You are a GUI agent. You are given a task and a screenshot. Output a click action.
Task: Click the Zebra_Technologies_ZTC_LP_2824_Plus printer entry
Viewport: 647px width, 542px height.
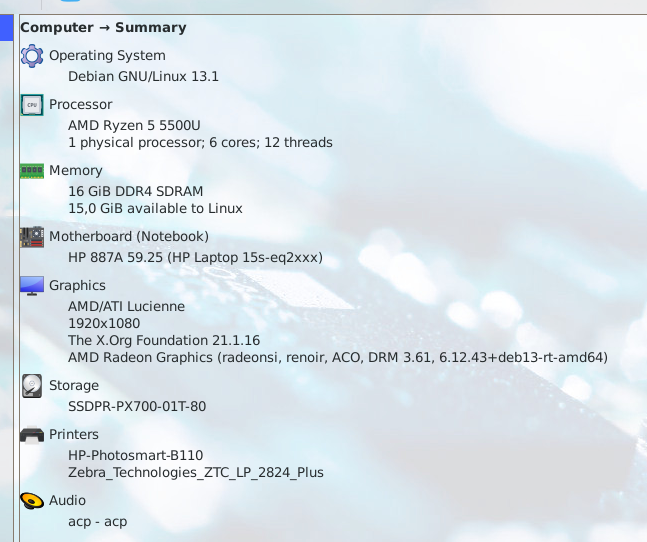[x=195, y=472]
